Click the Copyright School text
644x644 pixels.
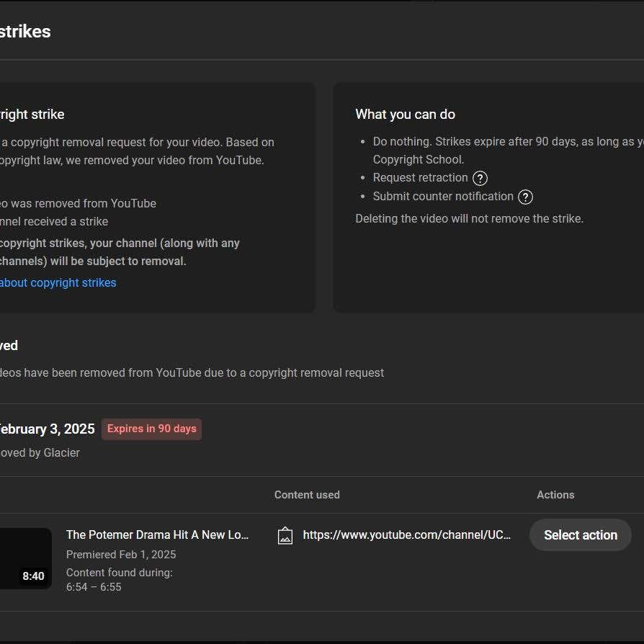(418, 160)
